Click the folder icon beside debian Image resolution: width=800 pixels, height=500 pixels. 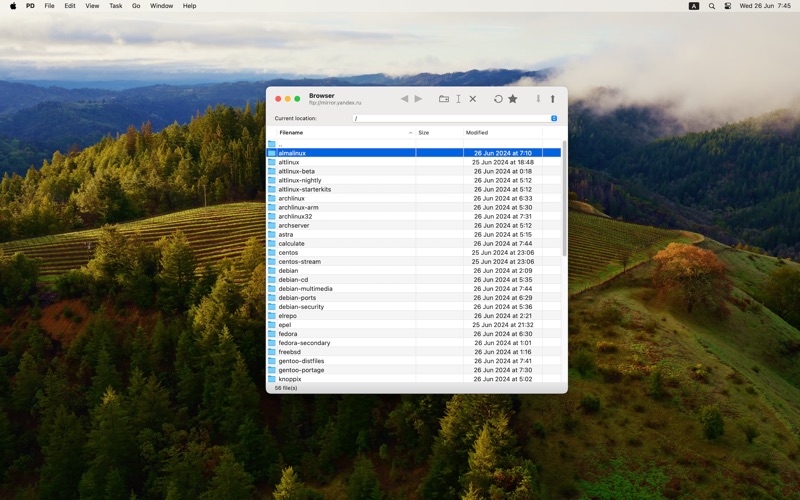[x=272, y=270]
